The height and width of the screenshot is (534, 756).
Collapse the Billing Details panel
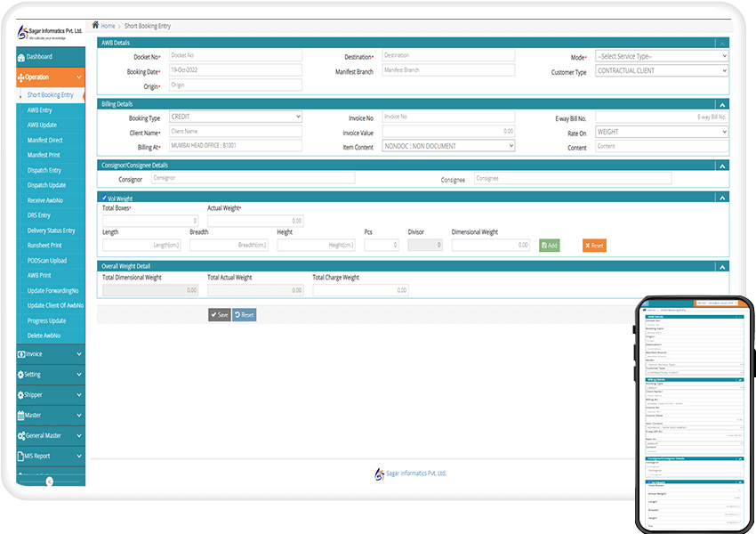pyautogui.click(x=722, y=104)
